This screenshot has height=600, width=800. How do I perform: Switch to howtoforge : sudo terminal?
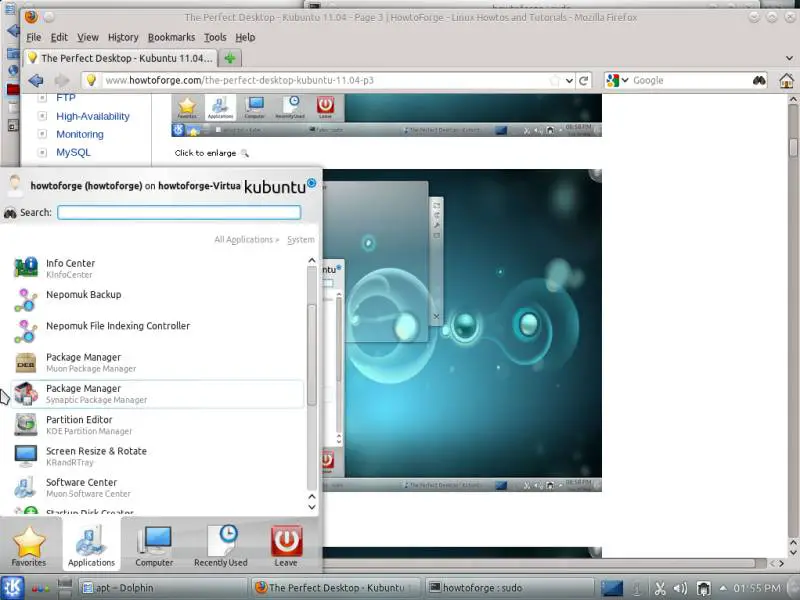point(509,588)
